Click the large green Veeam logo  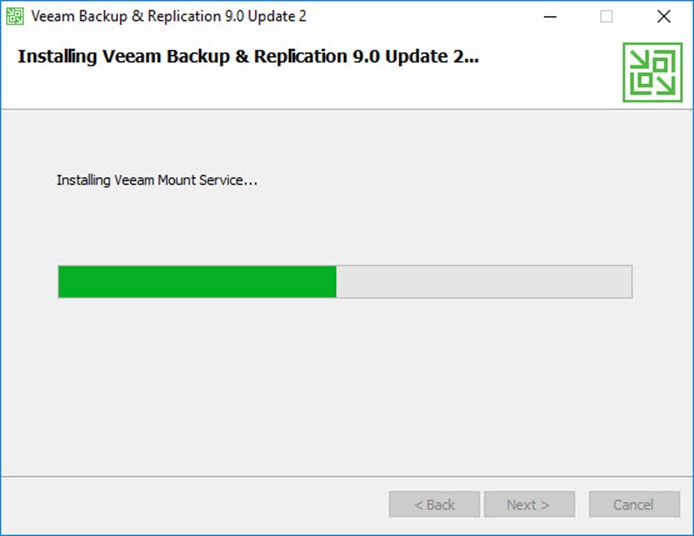[652, 72]
